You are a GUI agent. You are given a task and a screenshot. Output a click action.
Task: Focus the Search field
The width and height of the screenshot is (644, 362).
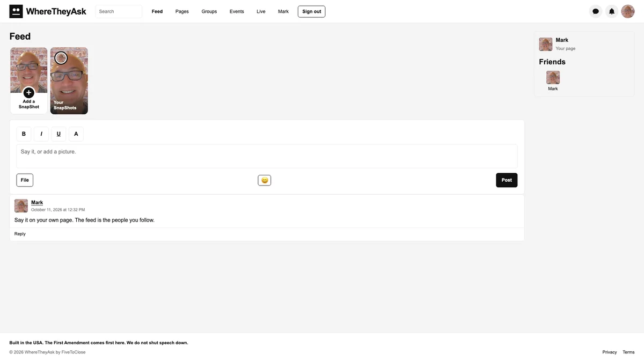click(x=119, y=11)
